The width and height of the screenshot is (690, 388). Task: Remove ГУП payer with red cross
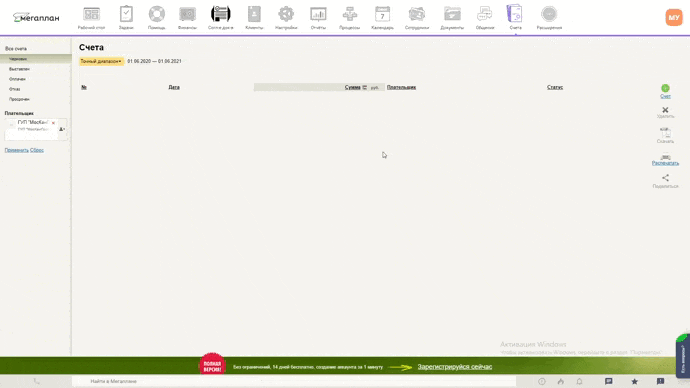pos(53,123)
